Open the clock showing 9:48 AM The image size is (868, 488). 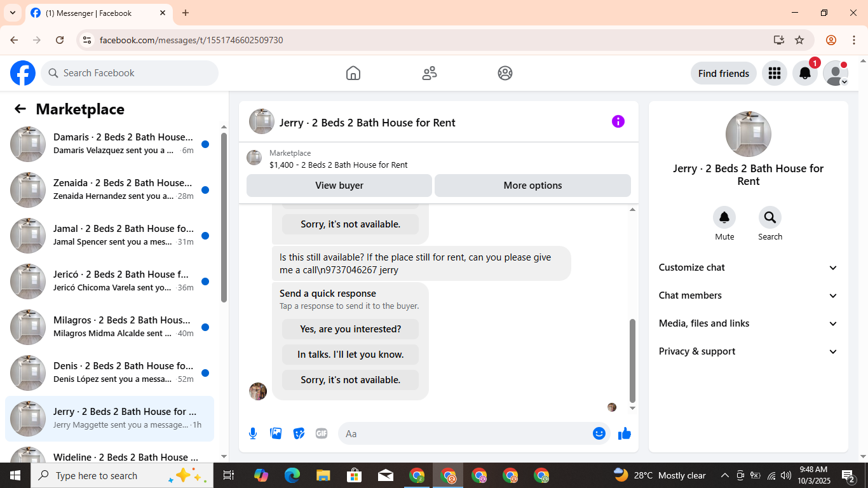click(x=813, y=475)
